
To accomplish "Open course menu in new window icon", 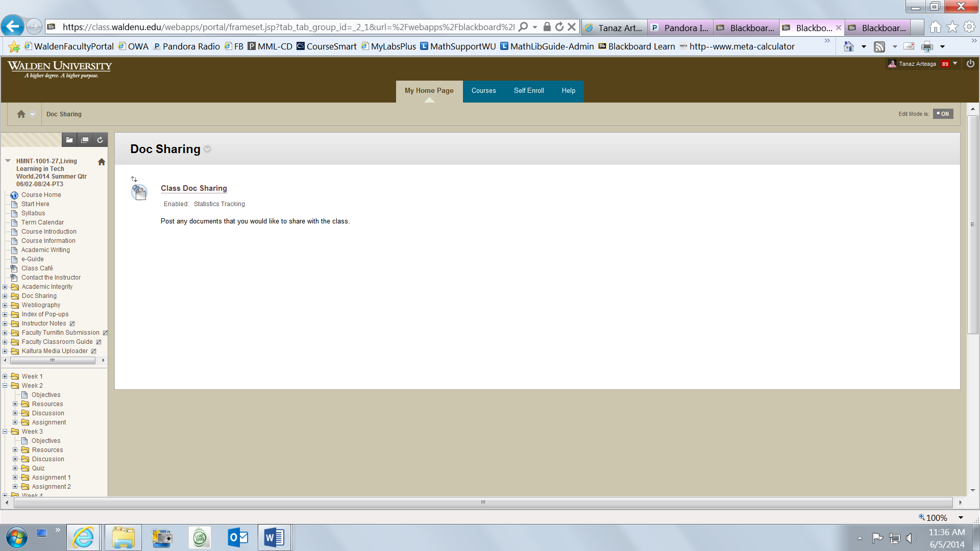I will pyautogui.click(x=85, y=140).
